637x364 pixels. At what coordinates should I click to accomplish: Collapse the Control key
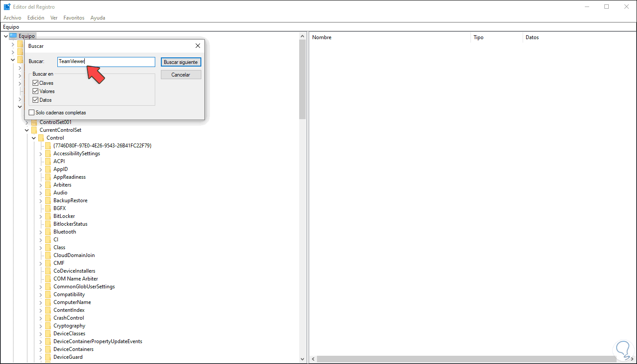pos(34,138)
